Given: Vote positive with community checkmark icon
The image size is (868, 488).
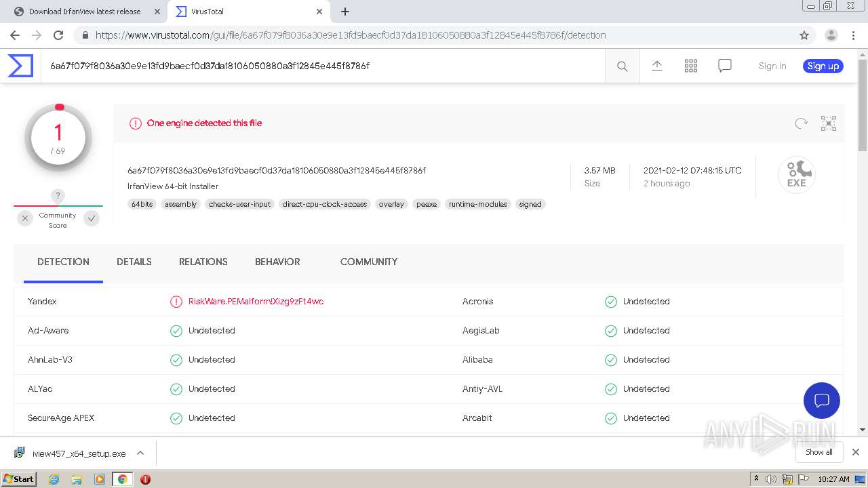Looking at the screenshot, I should click(x=92, y=218).
